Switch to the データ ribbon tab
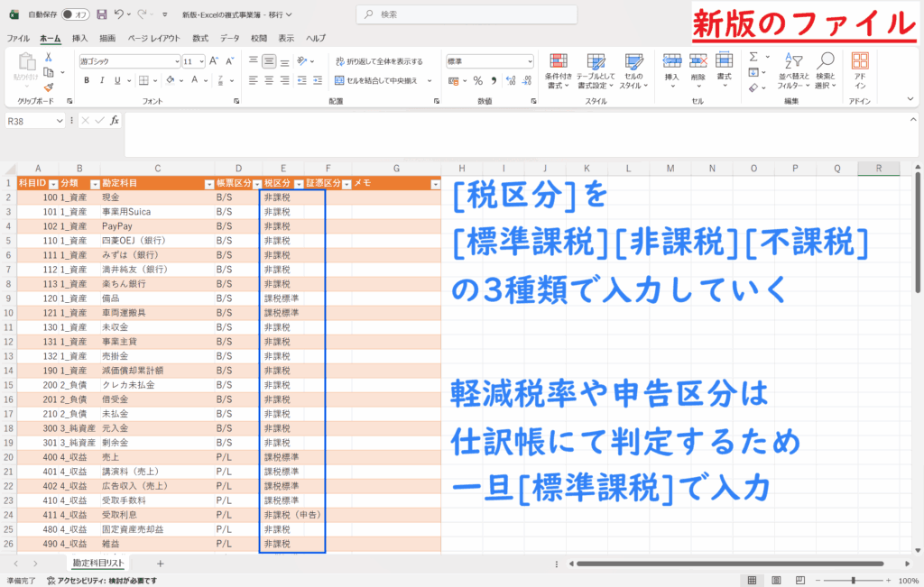This screenshot has height=587, width=924. tap(230, 39)
